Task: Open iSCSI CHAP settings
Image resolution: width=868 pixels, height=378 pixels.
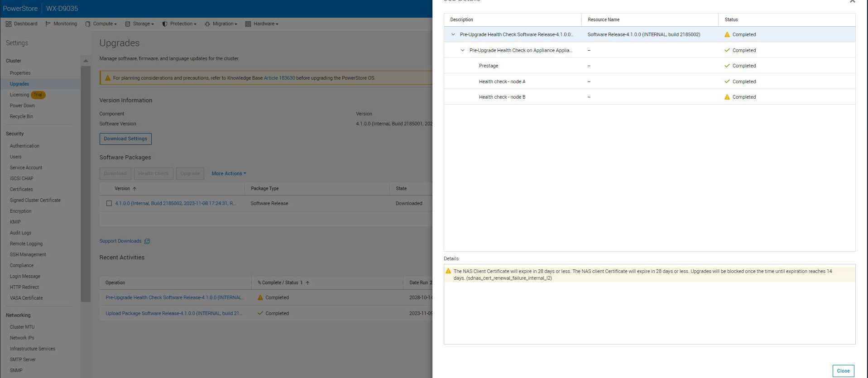Action: 22,178
